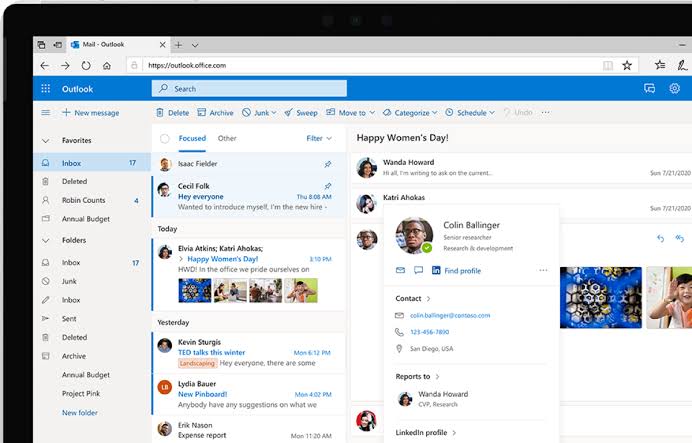The width and height of the screenshot is (692, 443).
Task: Add page to browser favorites star
Action: 627,65
